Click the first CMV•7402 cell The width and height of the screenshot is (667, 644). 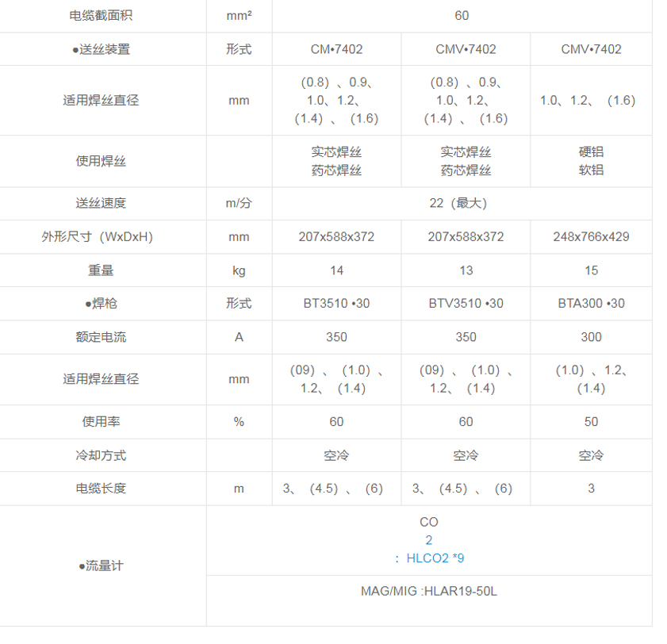click(466, 48)
